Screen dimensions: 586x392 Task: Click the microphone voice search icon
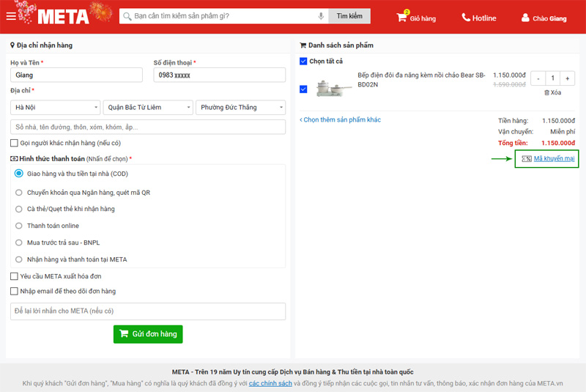[x=321, y=16]
